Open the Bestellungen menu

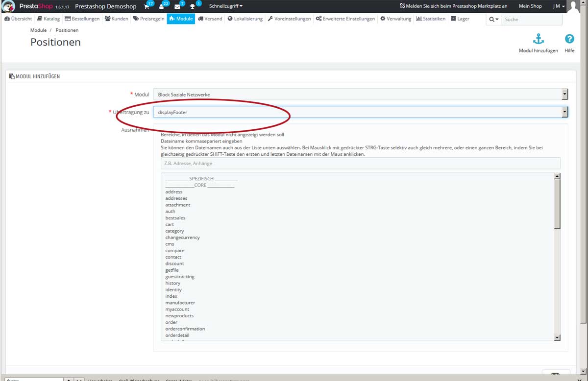coord(82,19)
